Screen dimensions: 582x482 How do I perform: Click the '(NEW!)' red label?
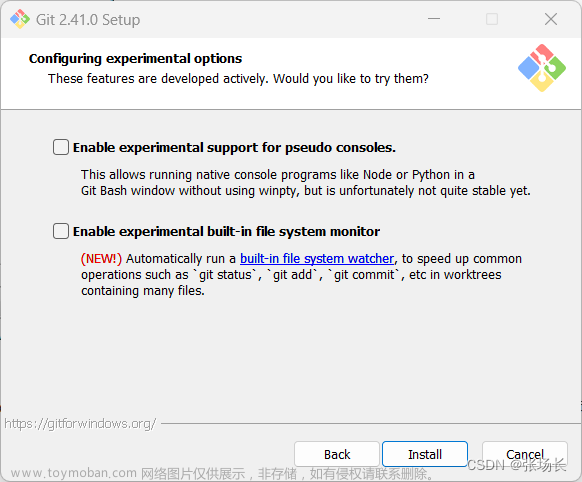pyautogui.click(x=101, y=259)
